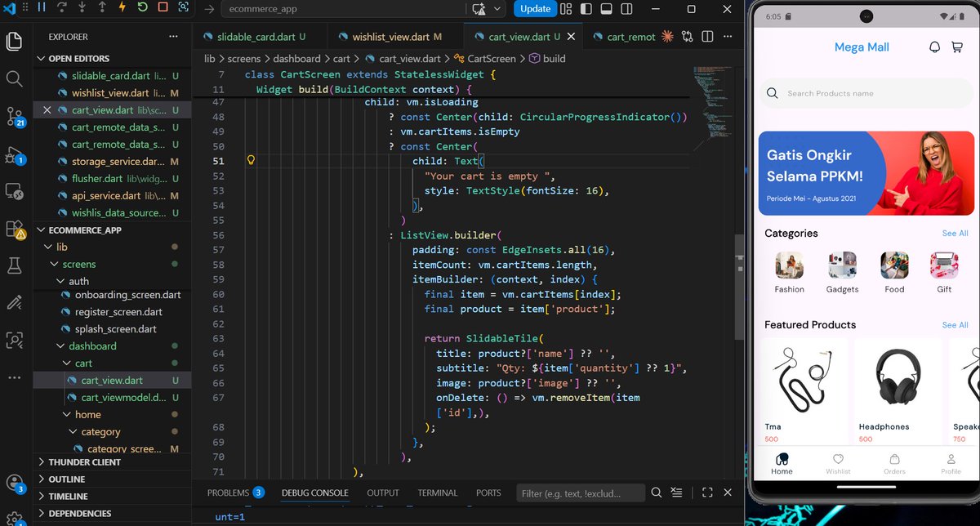Toggle the Secondary Side Bar visibility
The height and width of the screenshot is (526, 980).
click(x=626, y=8)
